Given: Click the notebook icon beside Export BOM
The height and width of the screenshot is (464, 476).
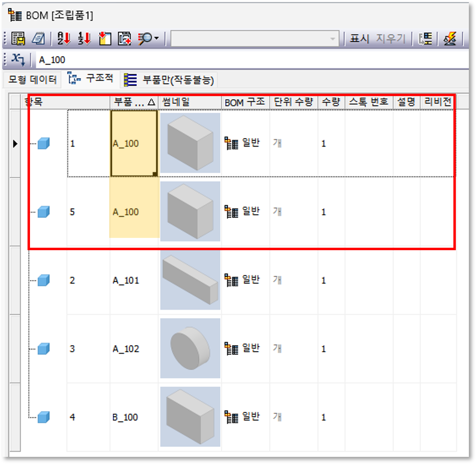Looking at the screenshot, I should (38, 38).
